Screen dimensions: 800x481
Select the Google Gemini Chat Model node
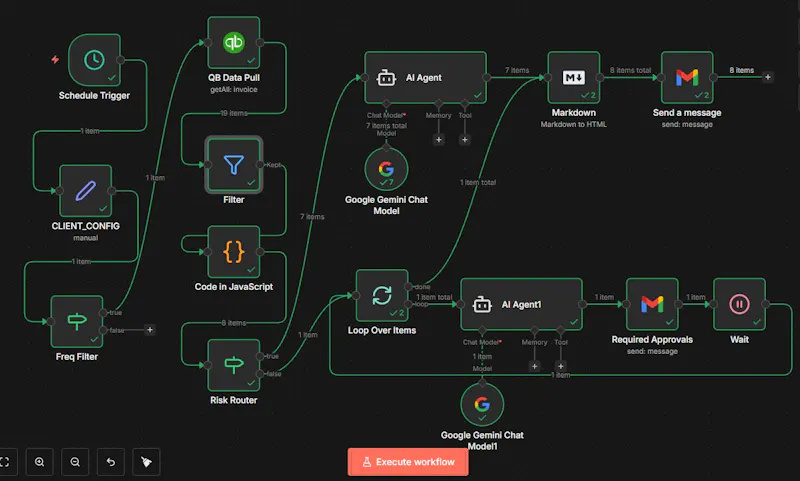click(386, 169)
